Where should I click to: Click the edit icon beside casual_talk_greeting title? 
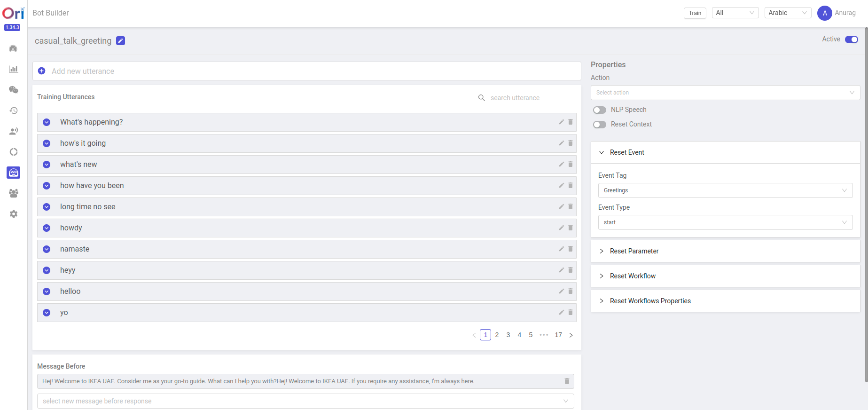click(x=121, y=41)
